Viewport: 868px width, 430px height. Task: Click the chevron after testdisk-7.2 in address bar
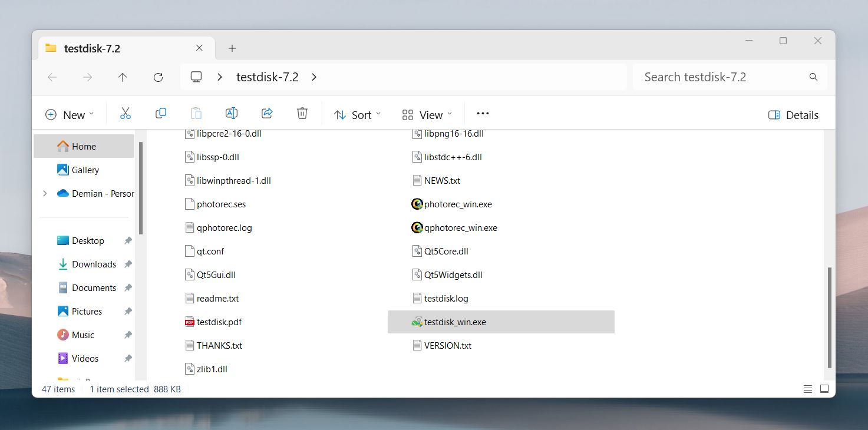[314, 77]
